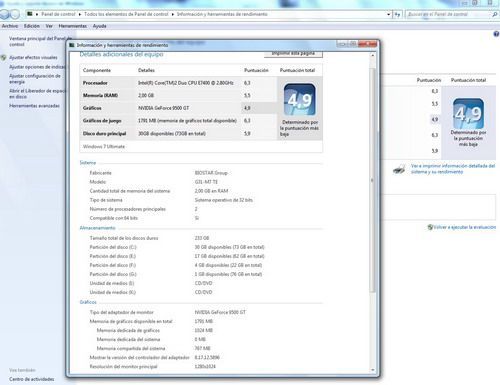Open the Ayuda menu
This screenshot has height=385, width=500.
pos(99,26)
